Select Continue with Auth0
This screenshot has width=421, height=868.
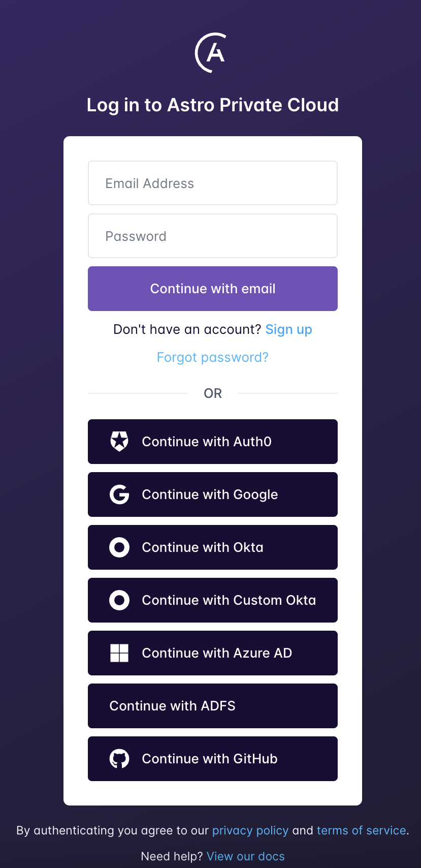click(x=212, y=441)
